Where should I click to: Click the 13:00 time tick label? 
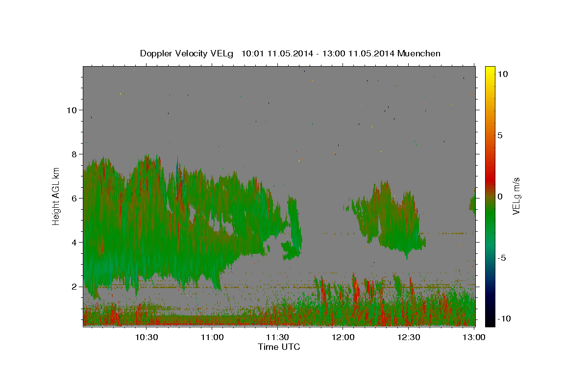tap(474, 337)
